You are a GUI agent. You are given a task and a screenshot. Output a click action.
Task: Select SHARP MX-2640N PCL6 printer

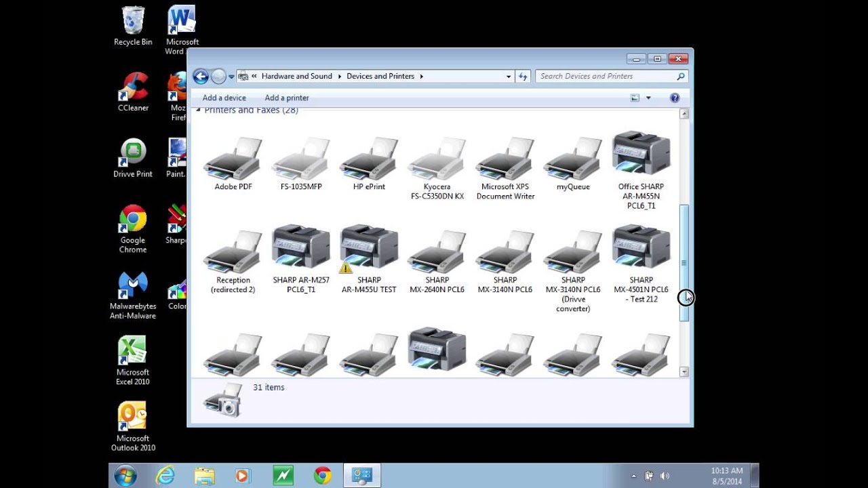click(437, 262)
